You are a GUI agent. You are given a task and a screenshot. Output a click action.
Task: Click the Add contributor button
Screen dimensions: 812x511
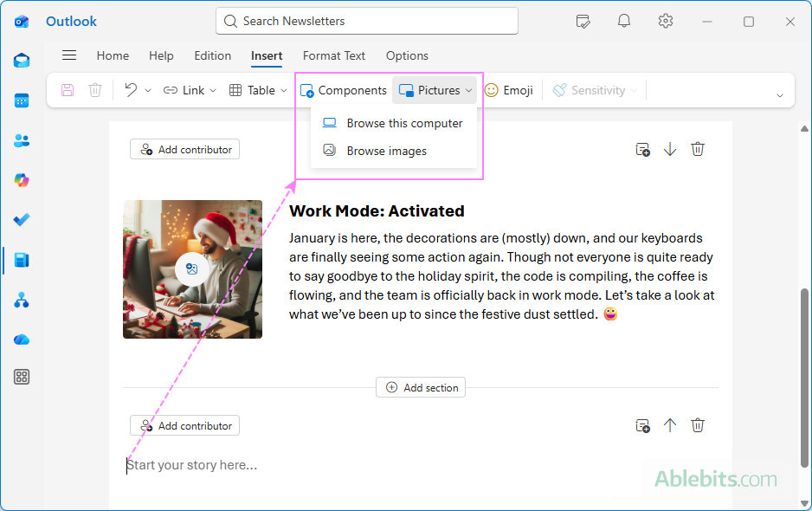pyautogui.click(x=184, y=149)
